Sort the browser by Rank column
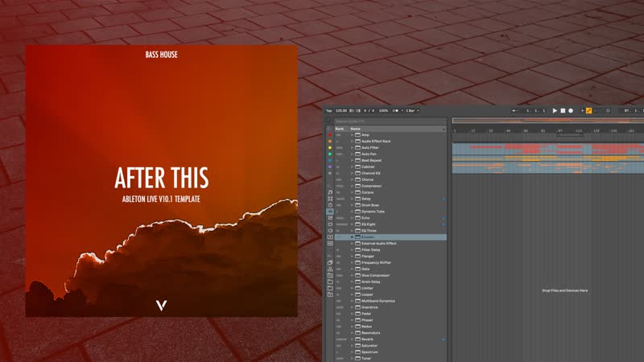 coord(341,129)
